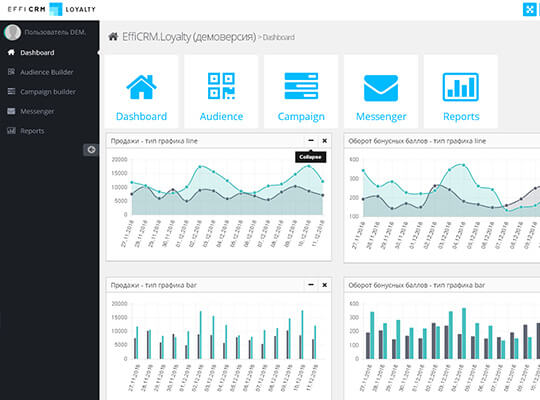The height and width of the screenshot is (400, 540).
Task: Click the Dashboard breadcrumb text
Action: coord(279,37)
